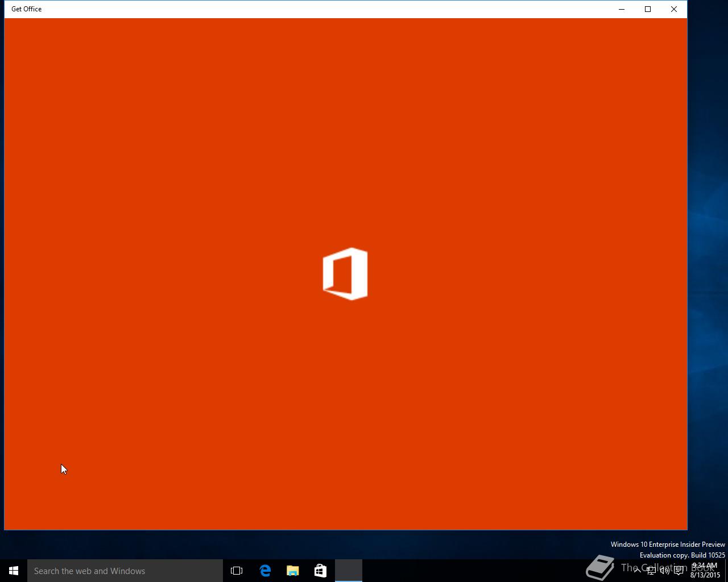Close the Get Office window
728x582 pixels.
(x=674, y=9)
